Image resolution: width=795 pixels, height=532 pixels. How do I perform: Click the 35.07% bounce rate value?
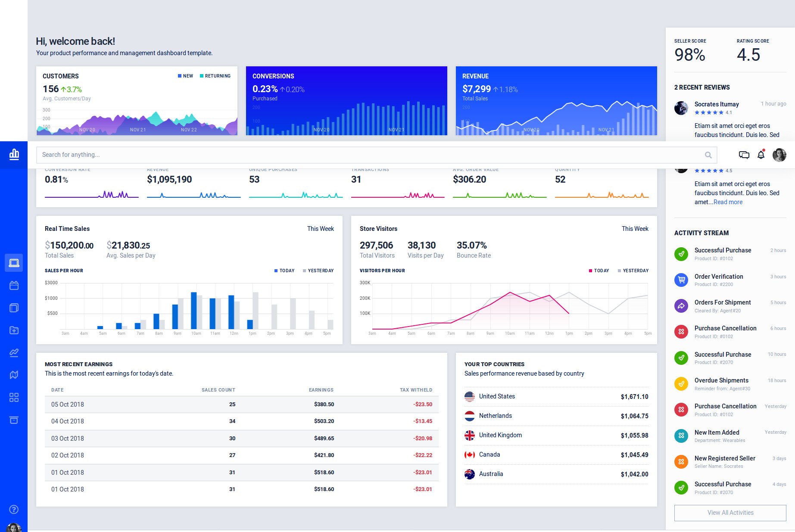coord(471,245)
